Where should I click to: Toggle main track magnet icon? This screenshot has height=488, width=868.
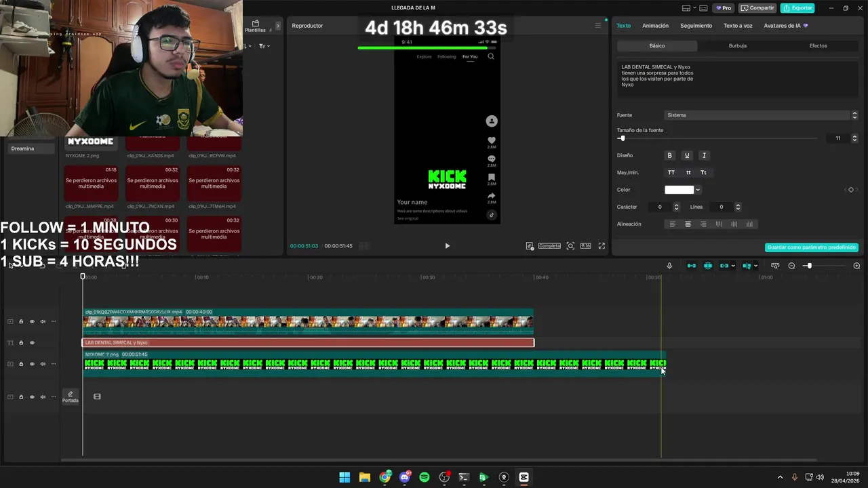pyautogui.click(x=692, y=266)
